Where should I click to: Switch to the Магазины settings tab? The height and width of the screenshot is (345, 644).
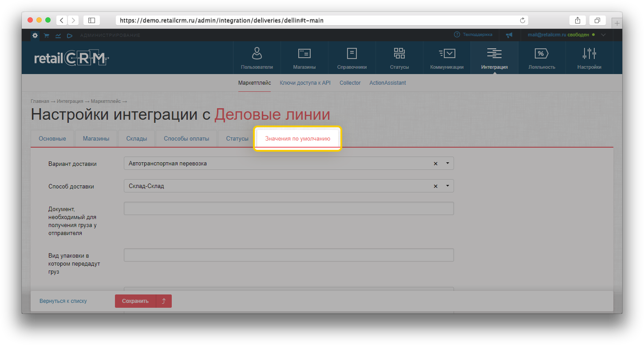point(96,139)
